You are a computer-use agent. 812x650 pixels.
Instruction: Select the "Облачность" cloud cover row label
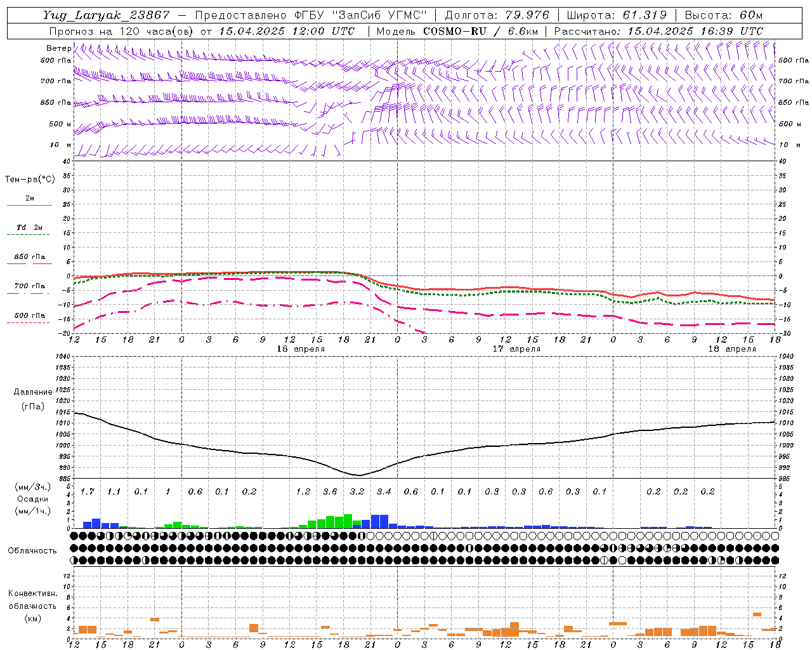click(32, 551)
